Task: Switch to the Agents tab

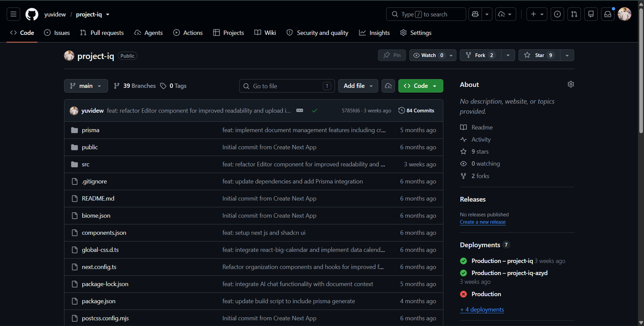Action: click(x=148, y=33)
